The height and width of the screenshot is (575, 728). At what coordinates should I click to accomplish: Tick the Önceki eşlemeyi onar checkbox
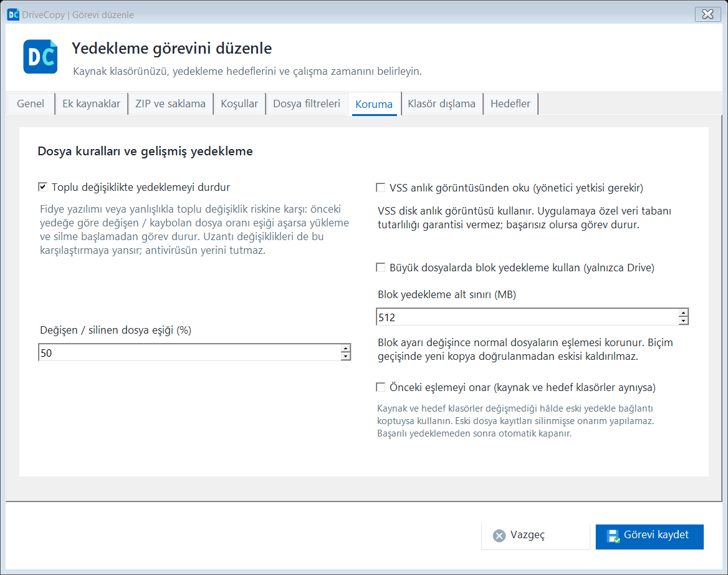[x=380, y=387]
